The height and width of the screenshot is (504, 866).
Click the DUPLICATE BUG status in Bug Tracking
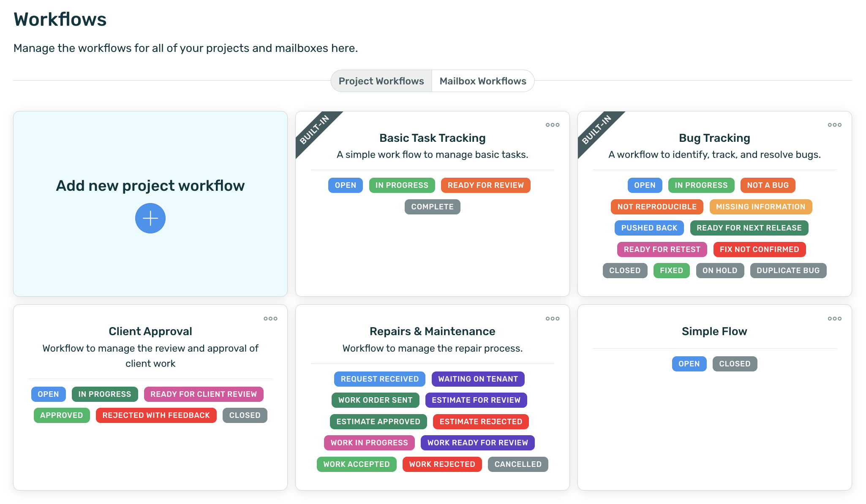787,270
